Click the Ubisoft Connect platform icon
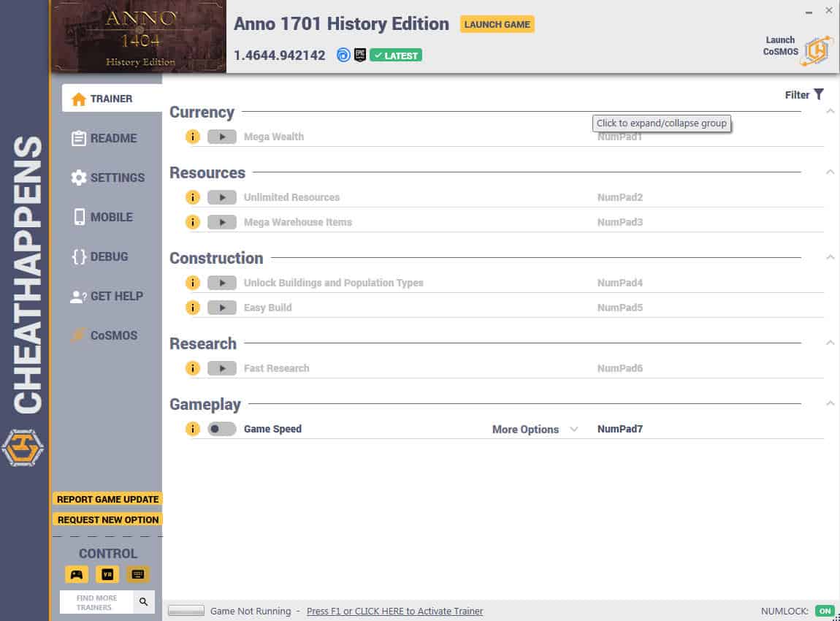The height and width of the screenshot is (621, 840). tap(343, 55)
